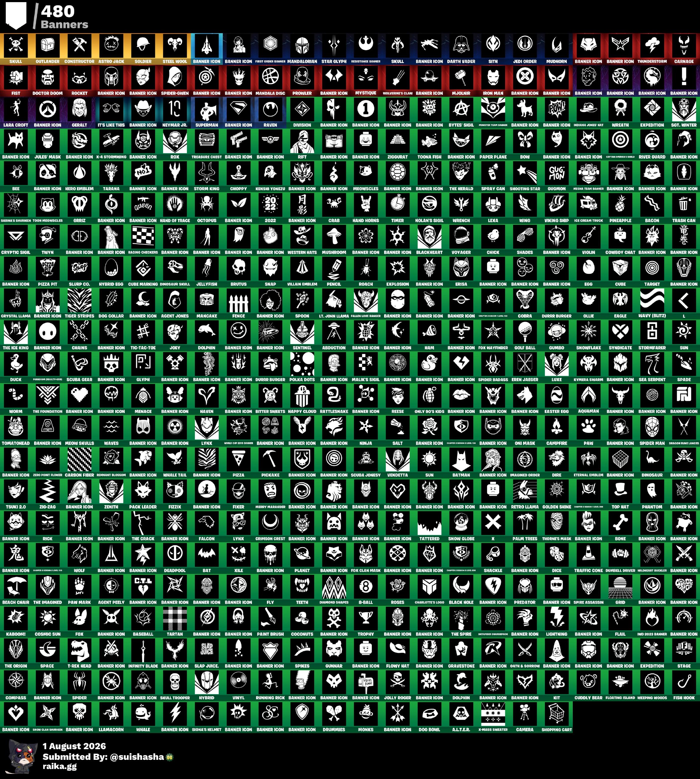The image size is (700, 779).
Task: Click the @suishasha submitter name
Action: (x=137, y=757)
